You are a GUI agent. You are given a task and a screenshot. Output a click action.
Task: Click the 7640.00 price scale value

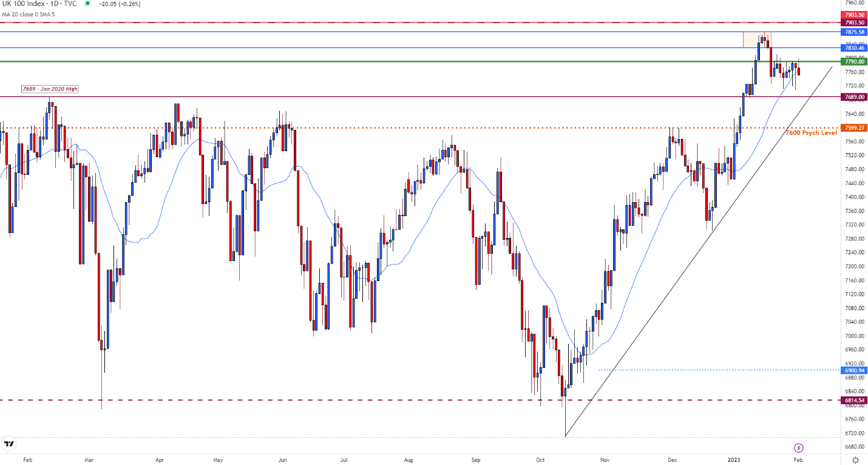853,114
